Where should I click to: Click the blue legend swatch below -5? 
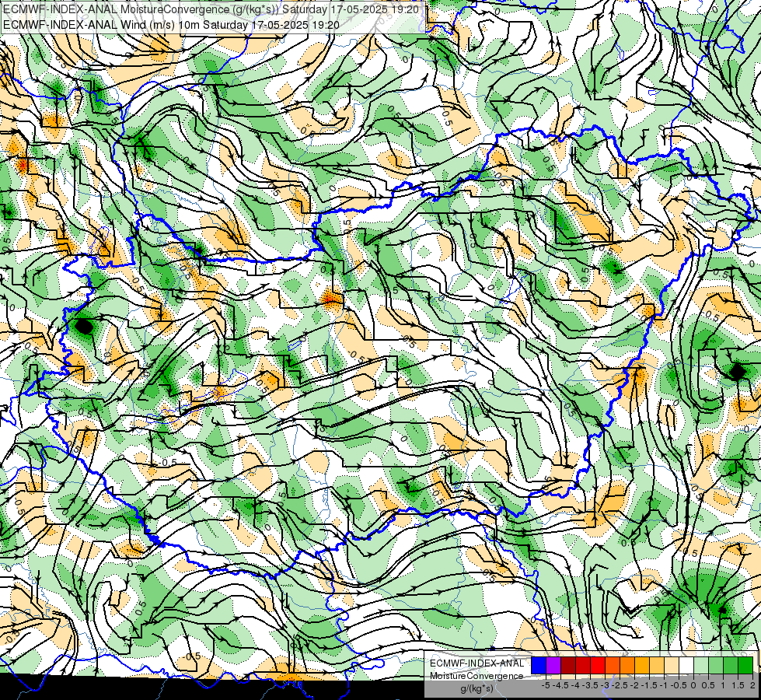pos(539,665)
